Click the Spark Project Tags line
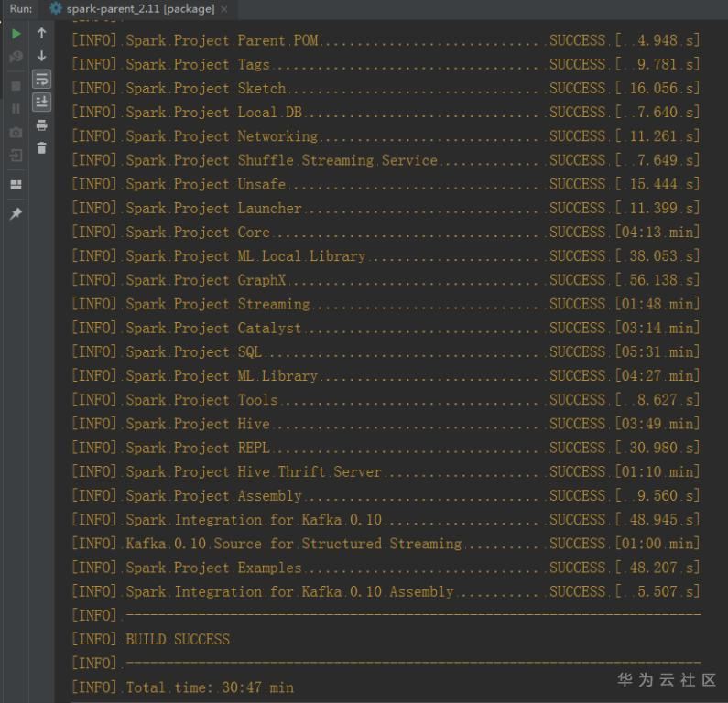728x703 pixels. [x=386, y=64]
